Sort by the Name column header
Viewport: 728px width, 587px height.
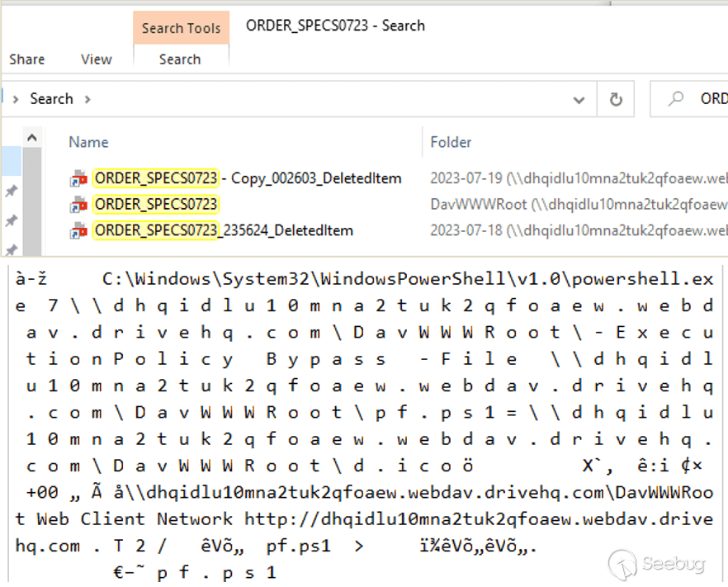pos(88,142)
